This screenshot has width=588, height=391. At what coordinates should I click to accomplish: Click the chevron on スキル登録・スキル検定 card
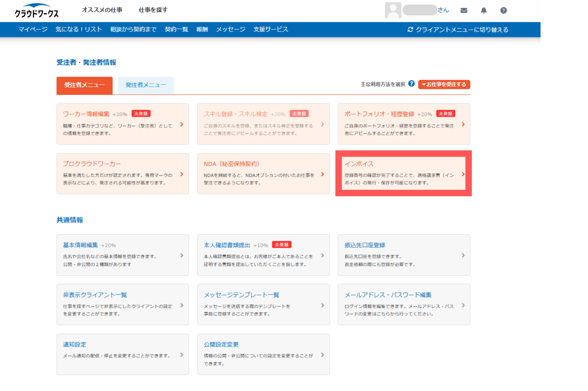tap(322, 124)
